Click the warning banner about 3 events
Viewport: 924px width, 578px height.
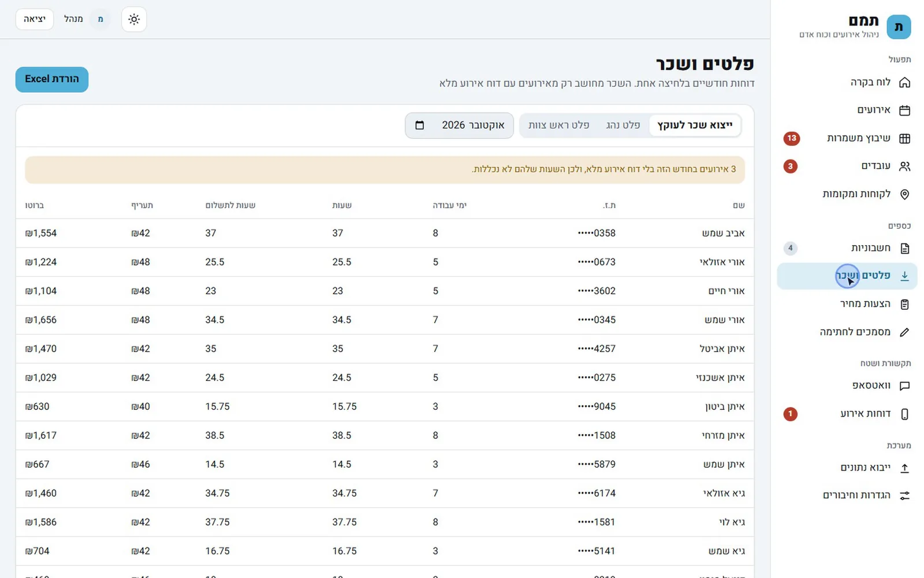click(385, 170)
